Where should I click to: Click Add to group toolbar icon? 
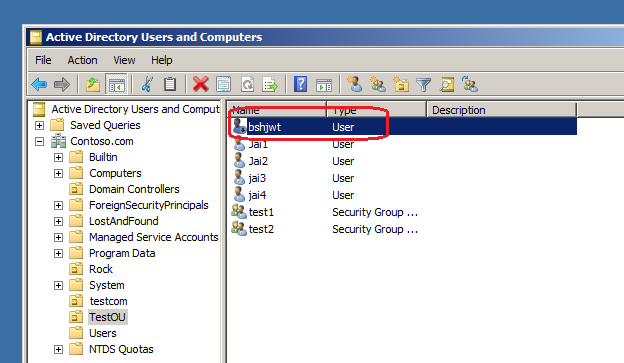pyautogui.click(x=470, y=84)
